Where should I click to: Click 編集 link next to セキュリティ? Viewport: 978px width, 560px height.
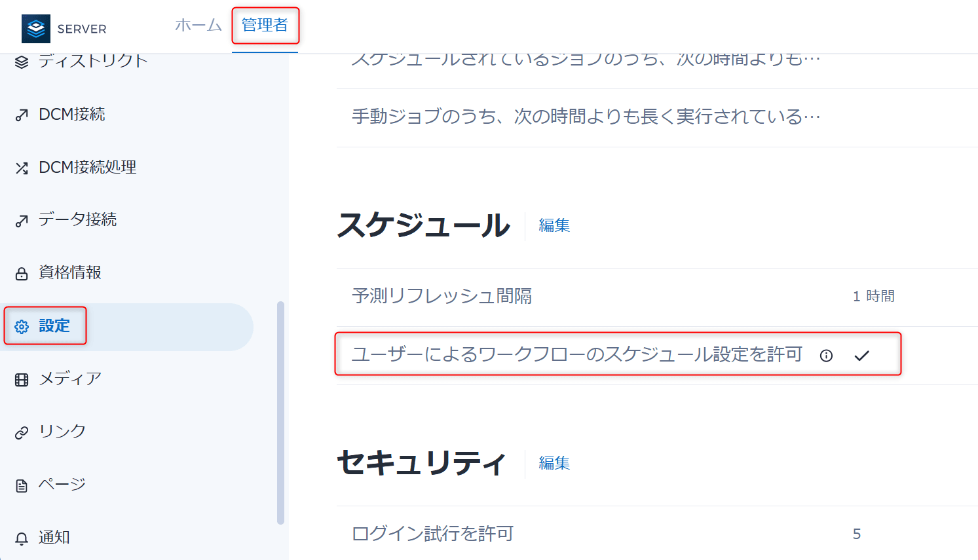[554, 463]
